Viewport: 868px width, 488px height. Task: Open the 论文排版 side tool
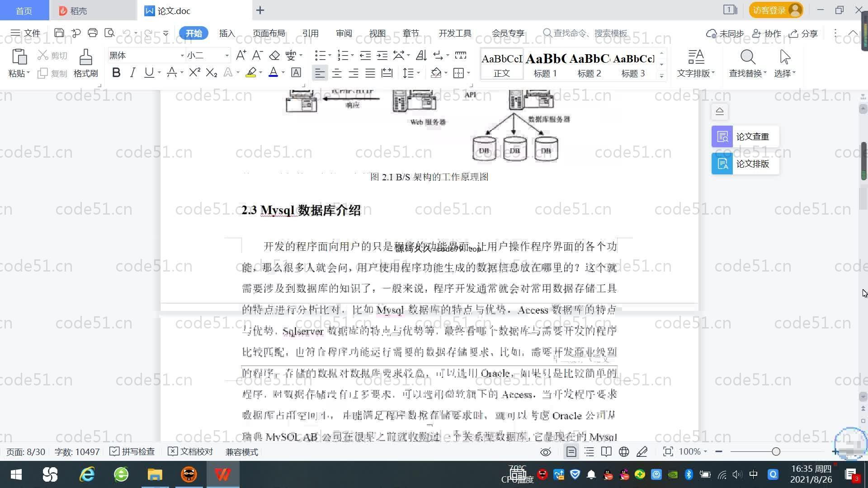[x=745, y=164]
